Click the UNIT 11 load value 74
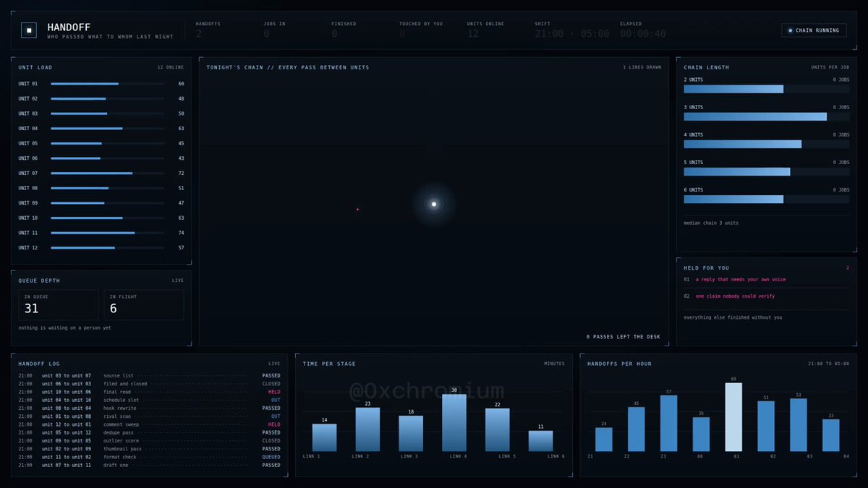 tap(180, 233)
